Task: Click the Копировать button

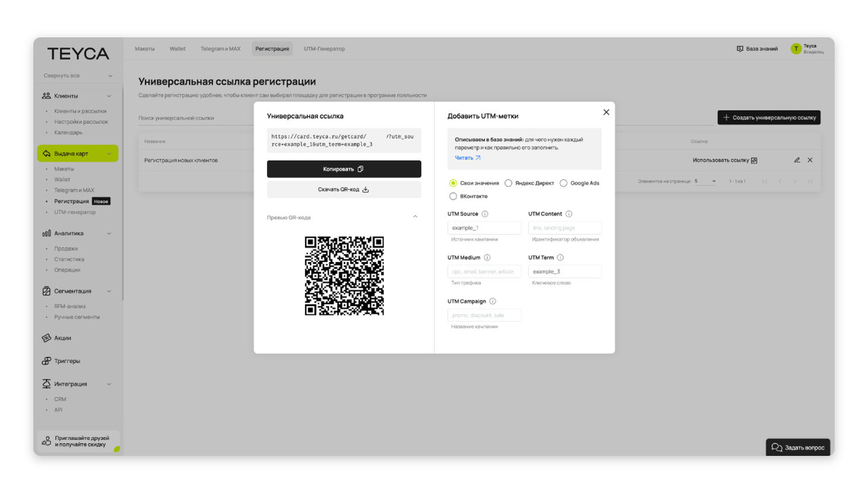Action: tap(344, 169)
